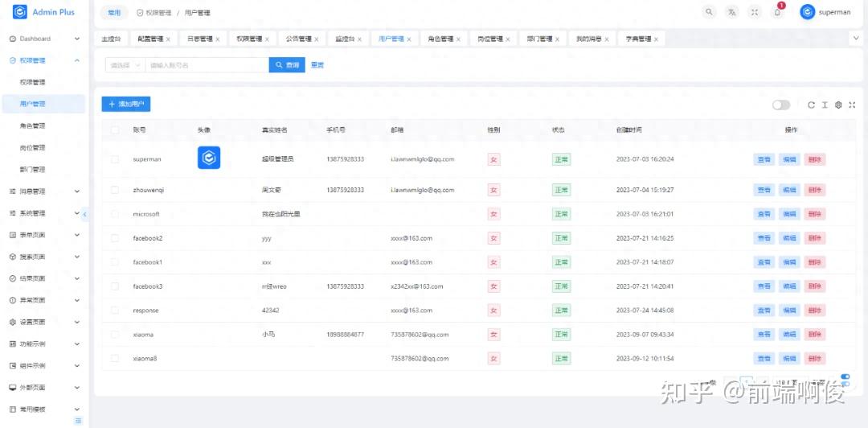Image resolution: width=868 pixels, height=428 pixels.
Task: Open table density (row height) icon
Action: [x=825, y=105]
